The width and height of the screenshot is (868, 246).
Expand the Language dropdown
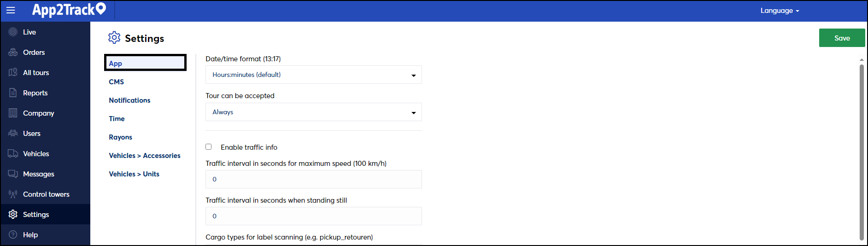(780, 11)
